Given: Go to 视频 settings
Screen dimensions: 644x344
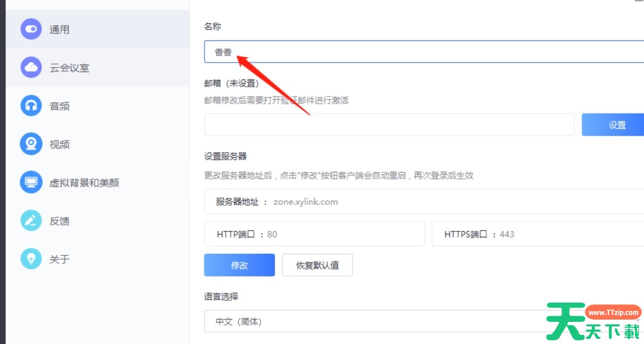Looking at the screenshot, I should pos(60,145).
